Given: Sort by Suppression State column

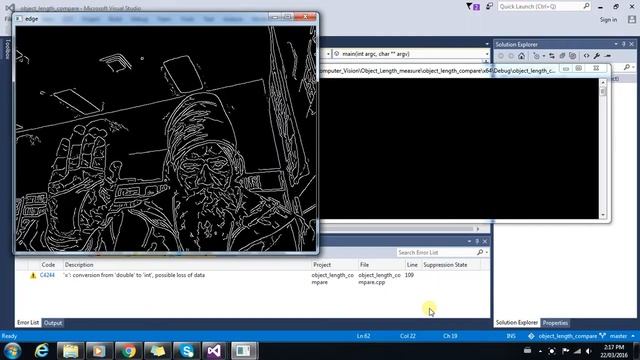Looking at the screenshot, I should [445, 265].
